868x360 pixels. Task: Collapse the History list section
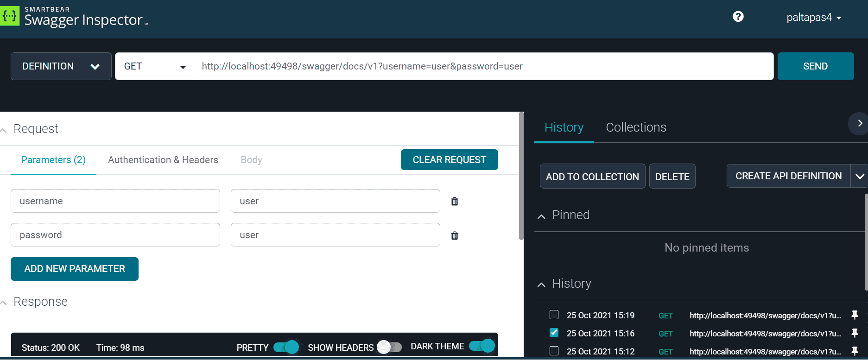click(x=541, y=284)
